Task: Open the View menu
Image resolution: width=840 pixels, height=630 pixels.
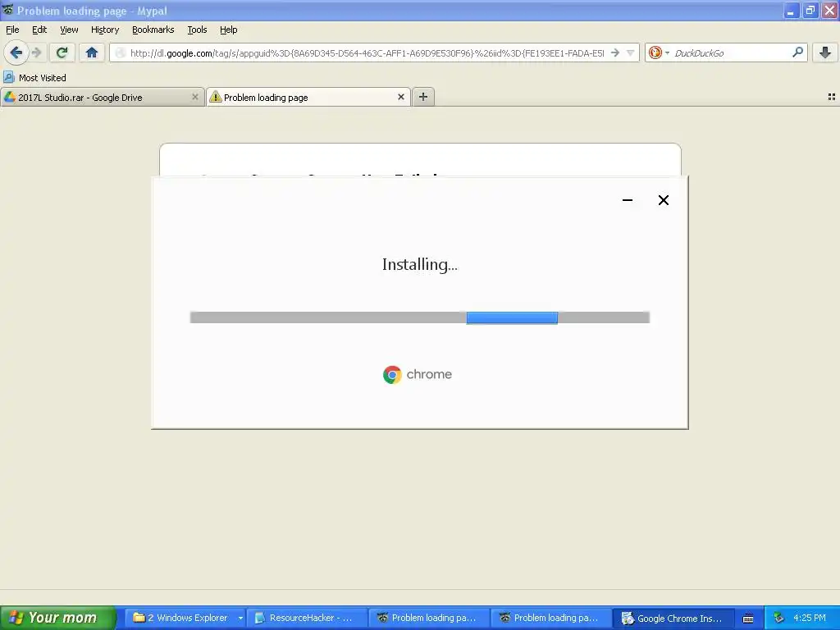Action: (69, 30)
